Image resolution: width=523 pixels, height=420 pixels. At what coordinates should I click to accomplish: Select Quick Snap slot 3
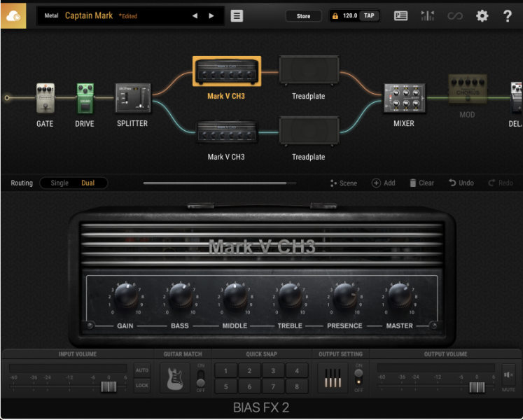pos(272,371)
